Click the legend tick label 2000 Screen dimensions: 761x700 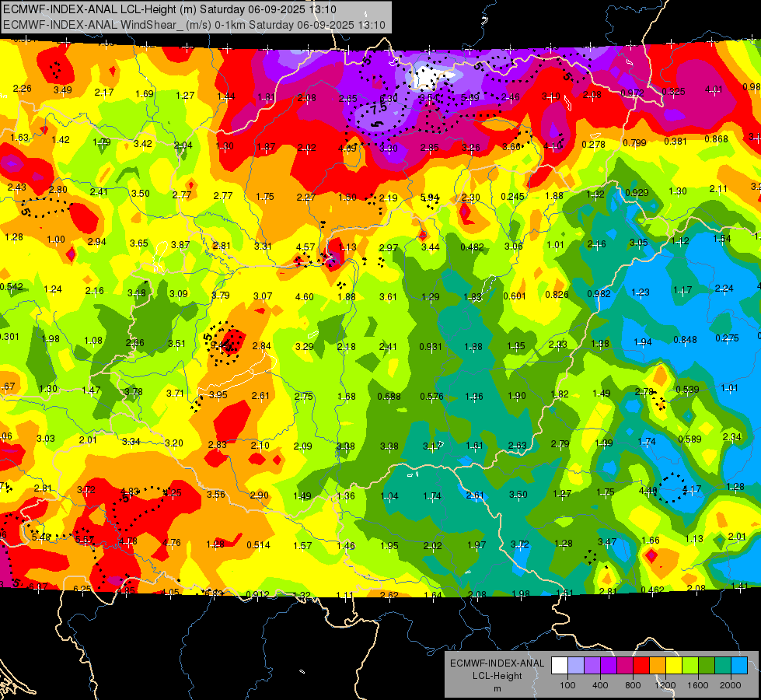731,685
